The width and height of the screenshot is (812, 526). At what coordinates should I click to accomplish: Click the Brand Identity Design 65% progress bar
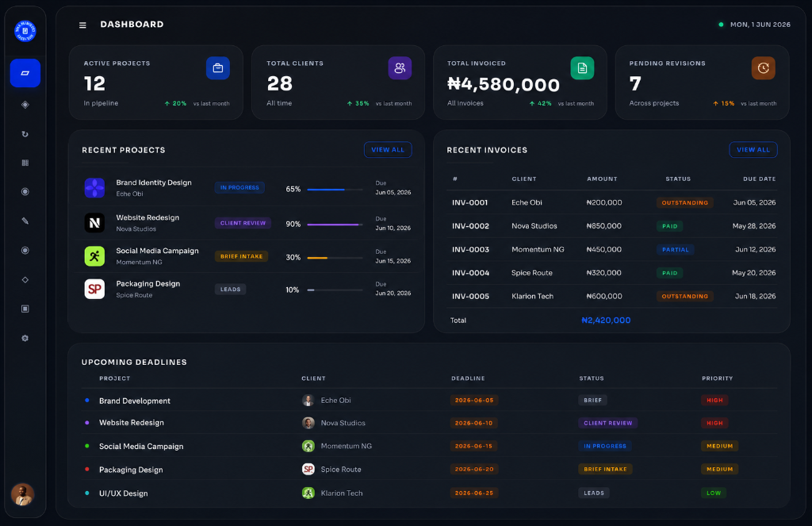(x=335, y=190)
